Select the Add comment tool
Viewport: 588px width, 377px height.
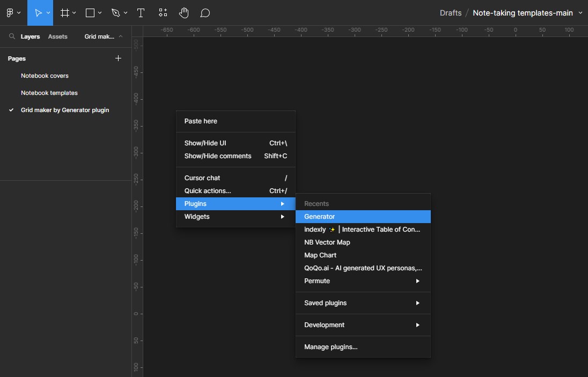[x=205, y=13]
